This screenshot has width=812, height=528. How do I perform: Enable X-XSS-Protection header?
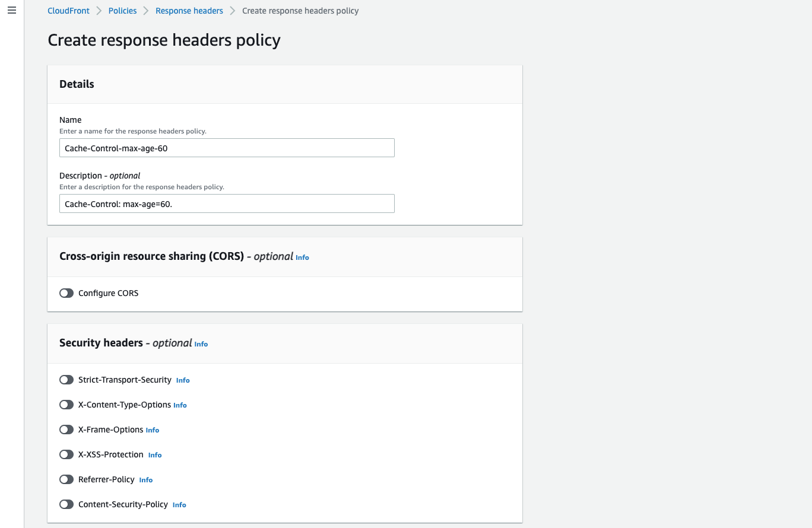click(x=66, y=454)
